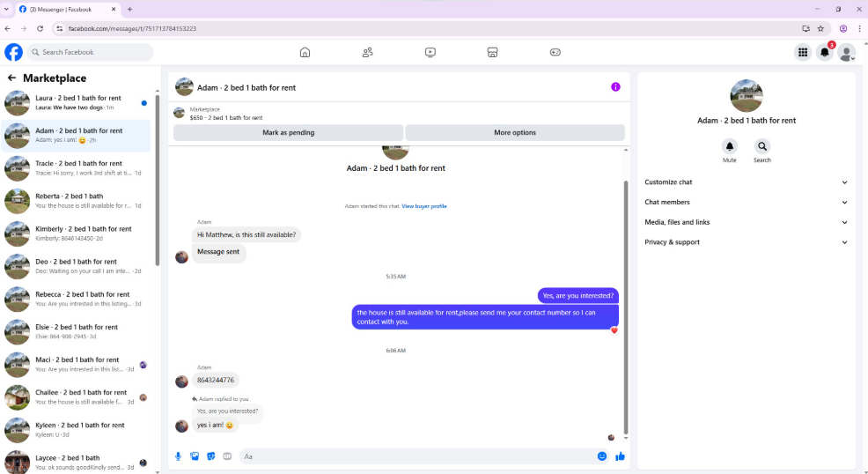Open Kyleen's conversation

(76, 430)
